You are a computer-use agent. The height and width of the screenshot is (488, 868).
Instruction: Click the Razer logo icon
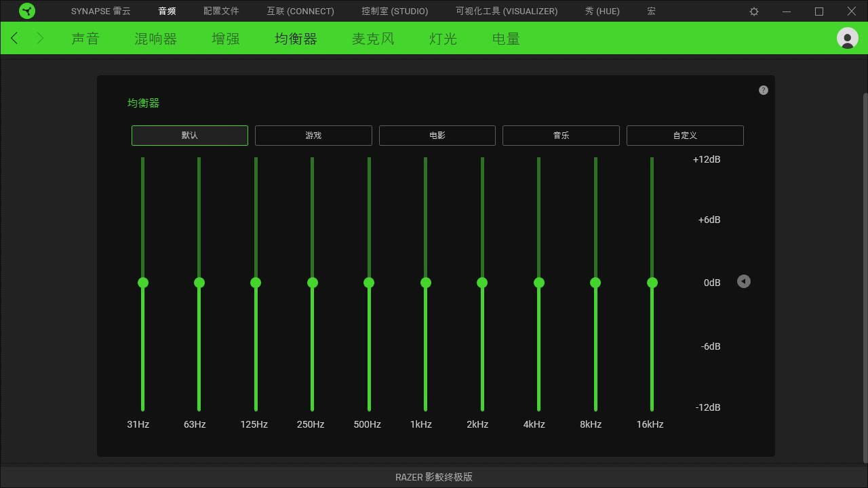point(27,11)
